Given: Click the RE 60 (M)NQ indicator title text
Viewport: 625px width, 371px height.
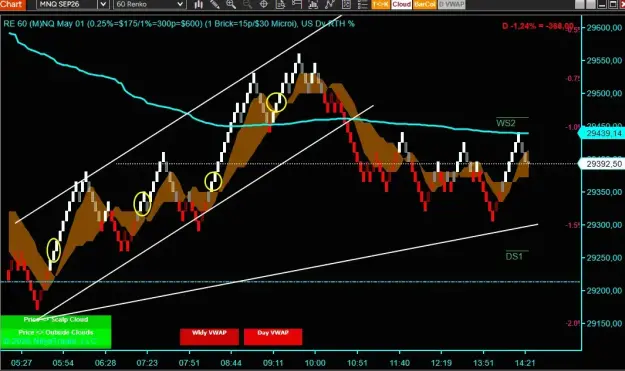Looking at the screenshot, I should 179,24.
